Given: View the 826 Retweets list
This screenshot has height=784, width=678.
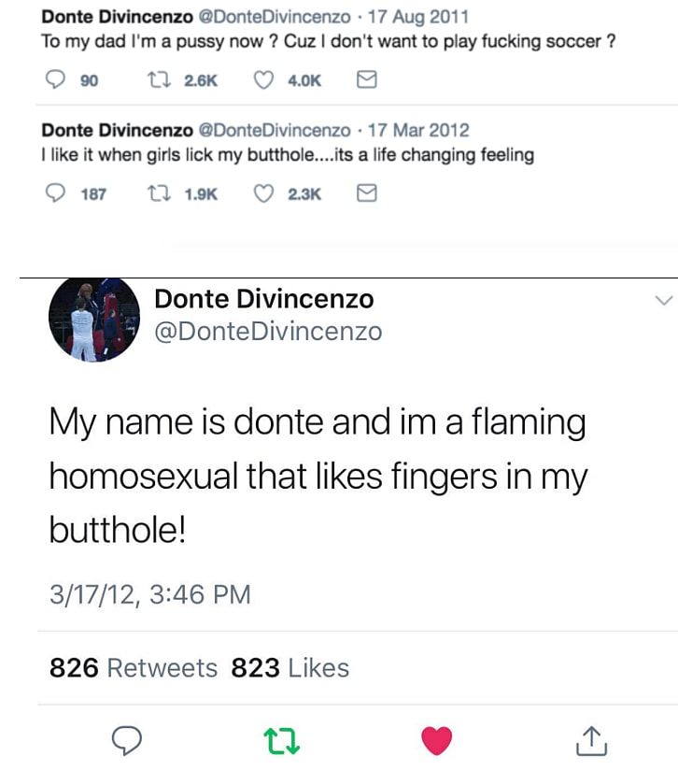Looking at the screenshot, I should tap(133, 668).
